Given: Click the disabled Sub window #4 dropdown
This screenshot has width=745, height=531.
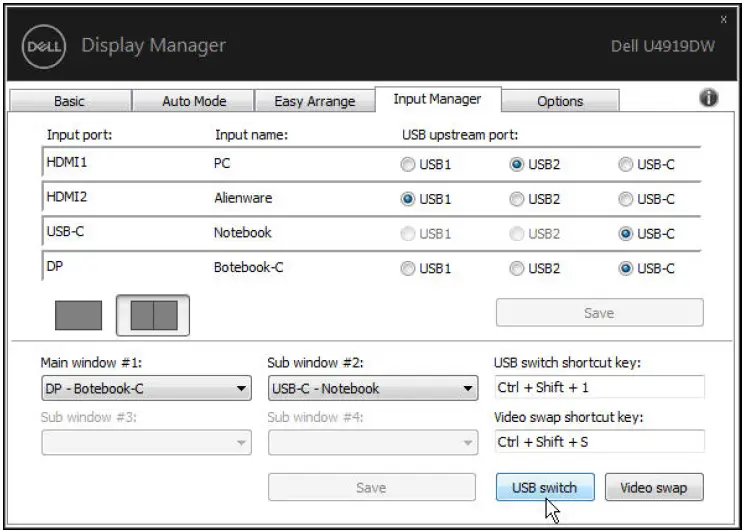Looking at the screenshot, I should (x=373, y=443).
